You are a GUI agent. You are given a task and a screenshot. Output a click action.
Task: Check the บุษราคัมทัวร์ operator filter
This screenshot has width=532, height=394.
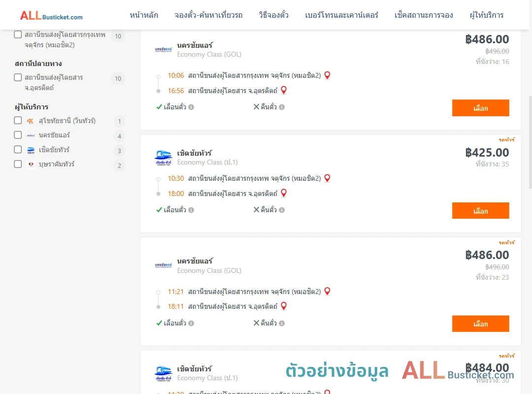18,164
